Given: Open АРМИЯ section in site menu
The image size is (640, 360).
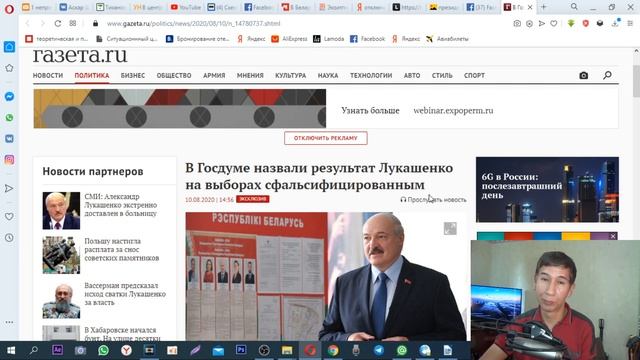Looking at the screenshot, I should click(x=214, y=76).
